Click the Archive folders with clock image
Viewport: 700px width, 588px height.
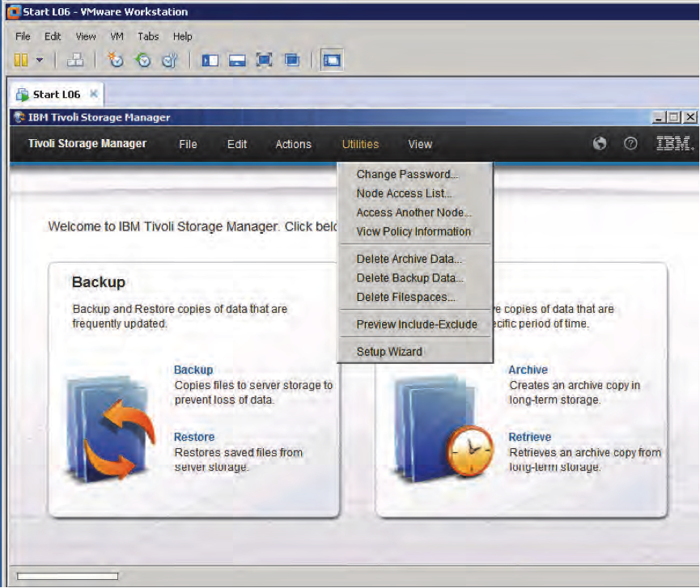[443, 429]
